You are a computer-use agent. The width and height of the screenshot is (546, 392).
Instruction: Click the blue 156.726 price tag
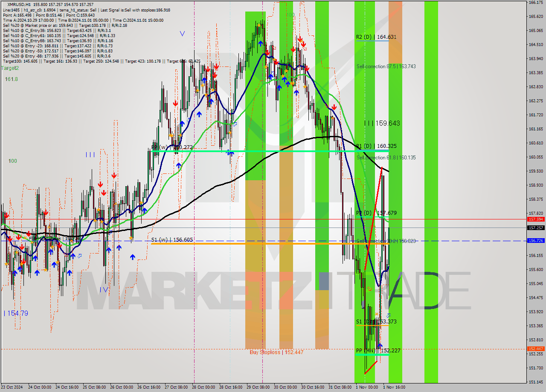tap(536, 241)
